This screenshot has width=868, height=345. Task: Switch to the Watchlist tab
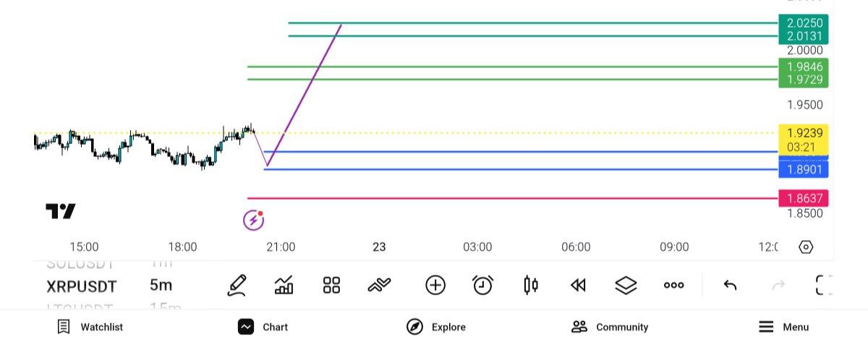pos(90,327)
